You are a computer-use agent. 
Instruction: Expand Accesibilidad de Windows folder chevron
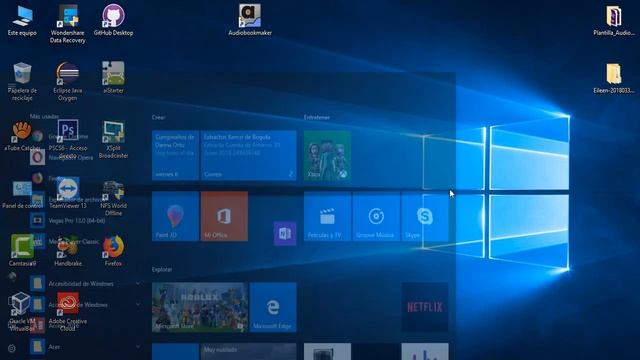click(x=138, y=283)
